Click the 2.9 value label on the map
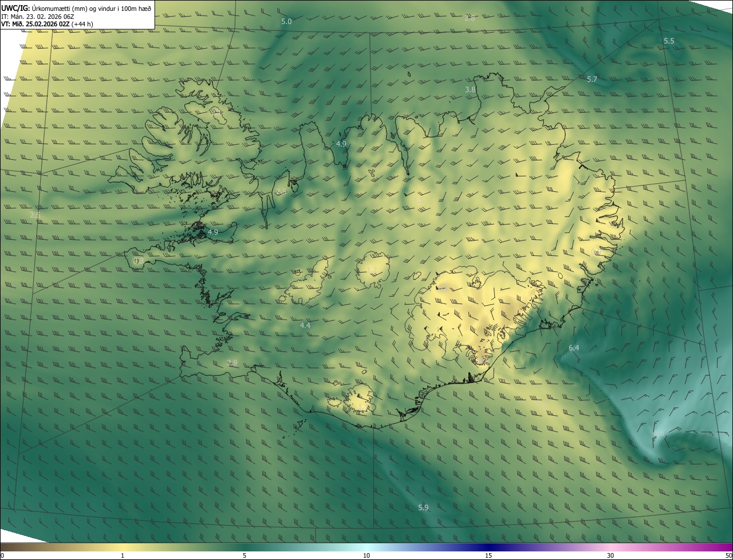733x560 pixels. click(x=232, y=362)
